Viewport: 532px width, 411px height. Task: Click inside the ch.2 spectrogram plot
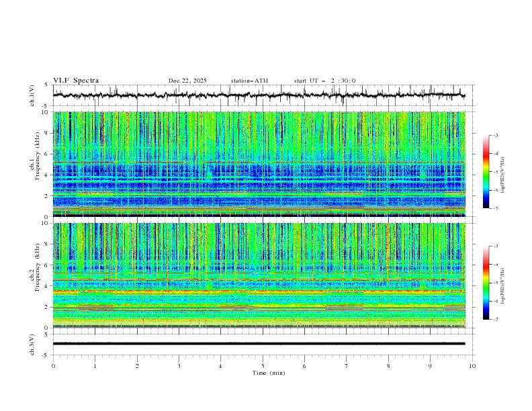click(x=262, y=275)
